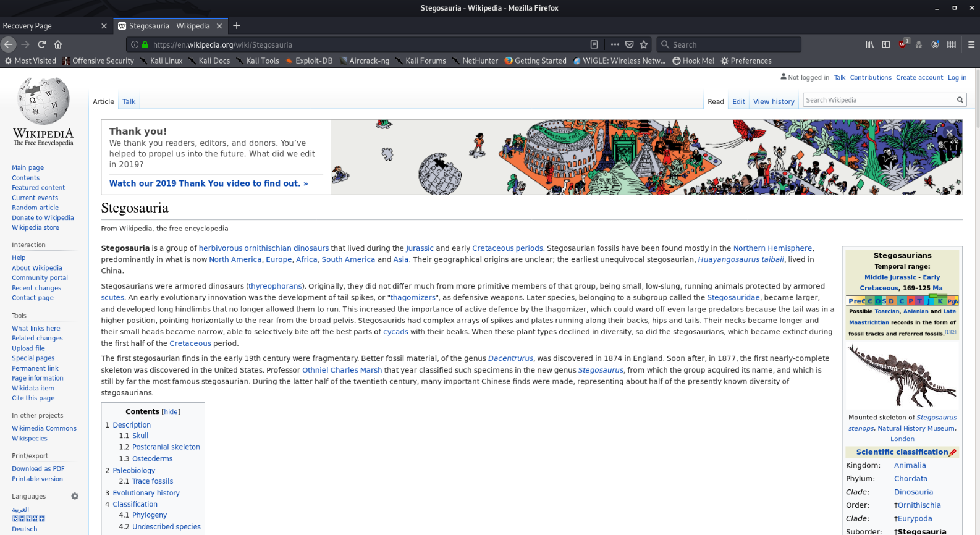Open the Firefox Library icon
Image resolution: width=980 pixels, height=535 pixels.
coord(869,44)
